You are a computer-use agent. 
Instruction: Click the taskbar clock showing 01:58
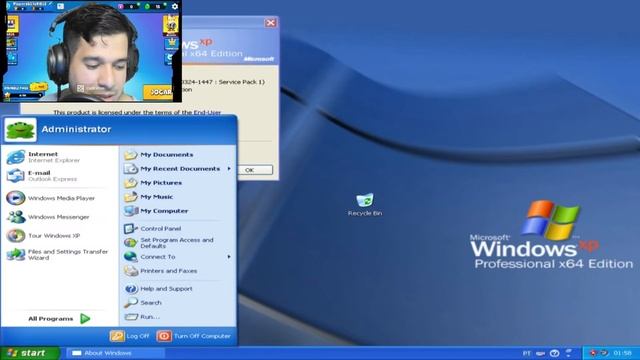[x=622, y=353]
